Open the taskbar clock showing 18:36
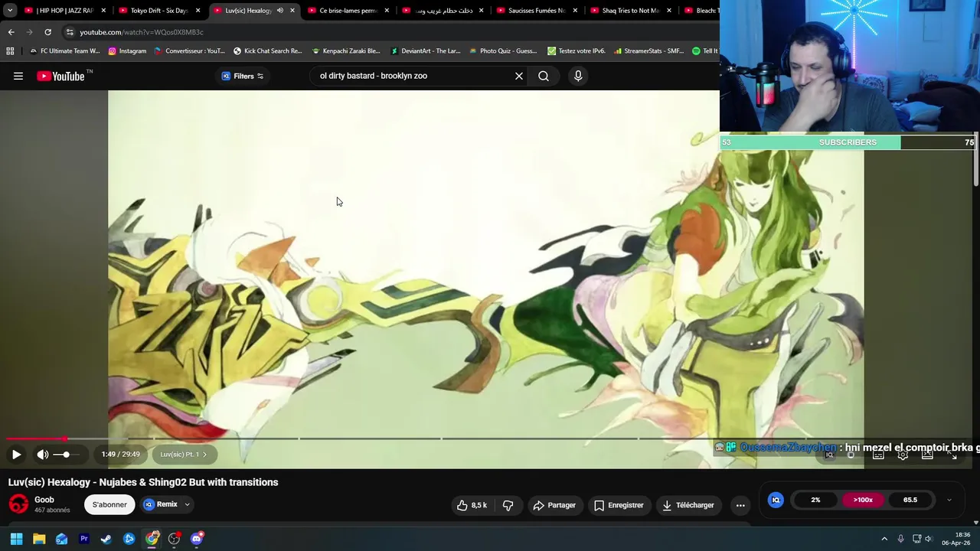 956,539
